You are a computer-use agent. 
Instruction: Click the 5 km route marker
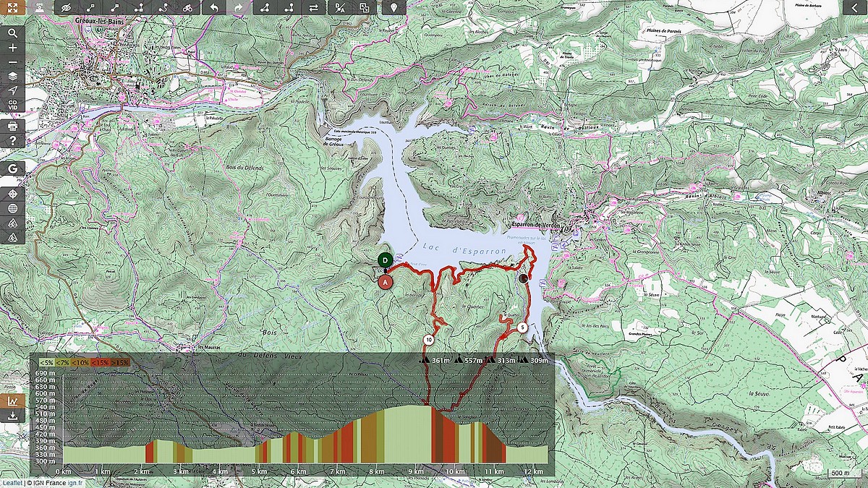click(x=522, y=328)
